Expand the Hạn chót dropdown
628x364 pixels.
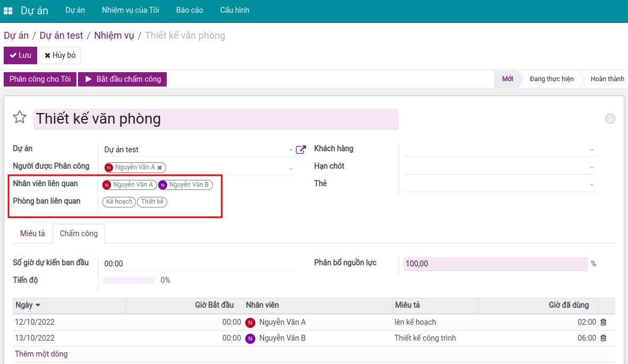[x=591, y=168]
